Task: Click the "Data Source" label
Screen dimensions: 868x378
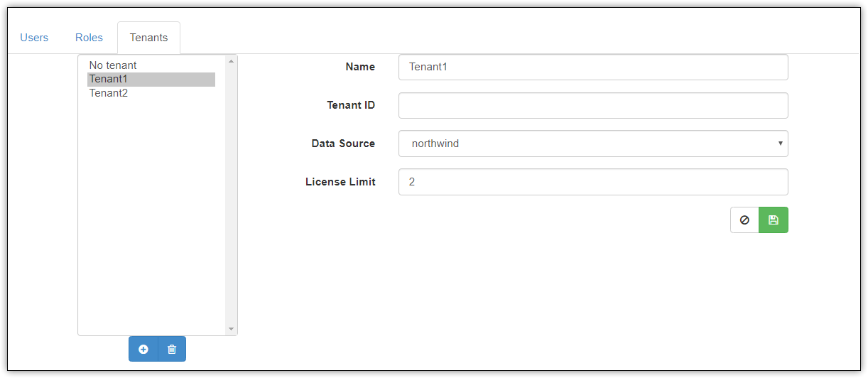Action: pos(343,144)
